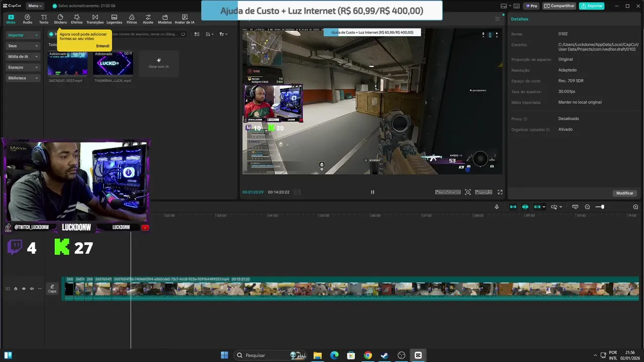The height and width of the screenshot is (362, 644).
Task: Open the Áudio panel icon
Action: [x=27, y=19]
